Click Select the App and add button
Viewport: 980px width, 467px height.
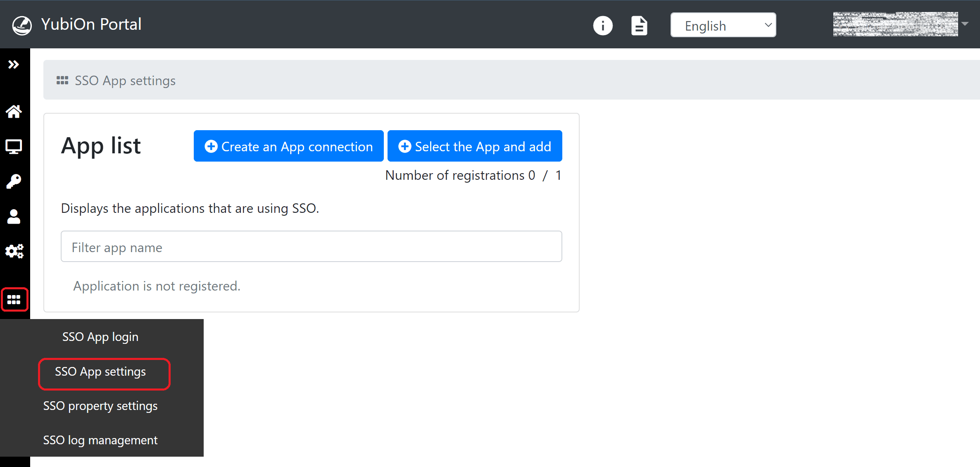click(x=475, y=146)
